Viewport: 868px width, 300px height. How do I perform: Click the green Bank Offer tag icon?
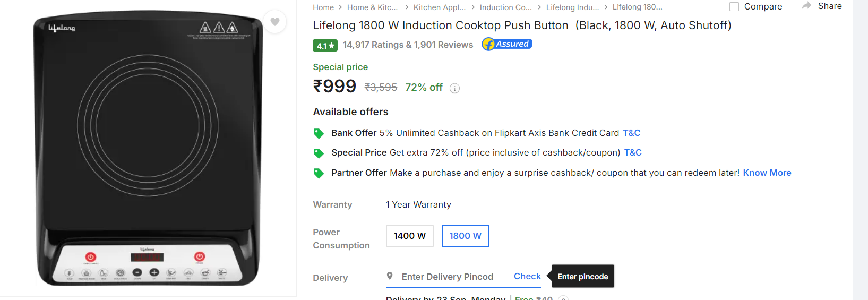pos(319,133)
